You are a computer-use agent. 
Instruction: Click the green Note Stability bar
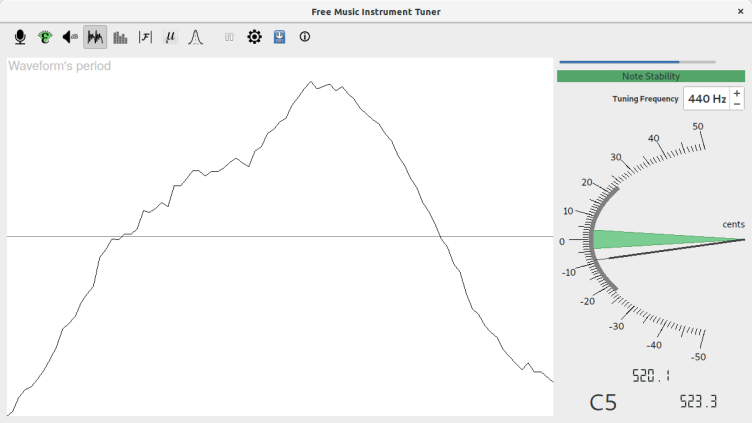pos(650,76)
